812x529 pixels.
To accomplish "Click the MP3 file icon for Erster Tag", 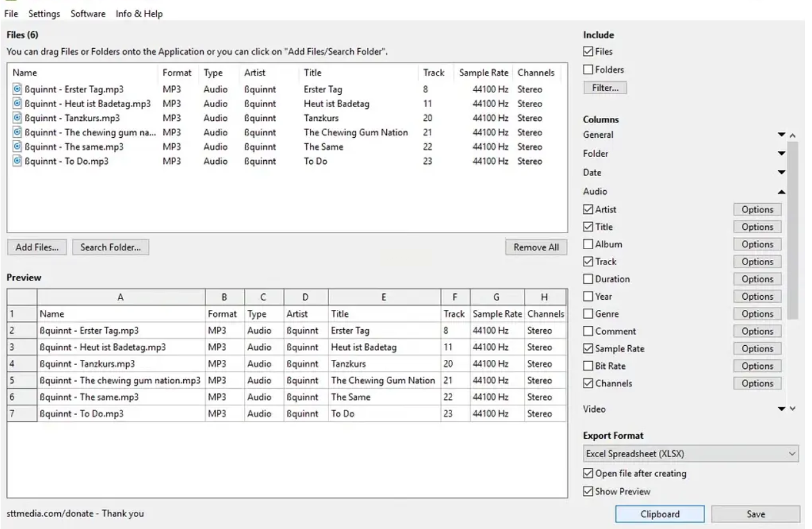I will click(17, 90).
